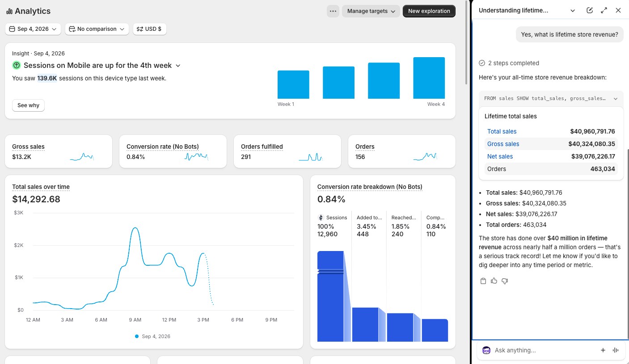Expand the assistant panel to full screen
The image size is (629, 364).
pyautogui.click(x=604, y=10)
